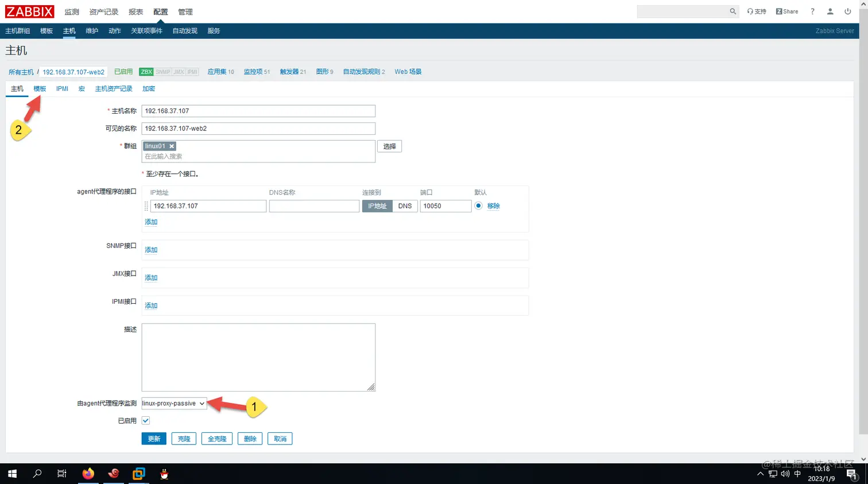
Task: Show hidden system tray icons
Action: (x=761, y=474)
